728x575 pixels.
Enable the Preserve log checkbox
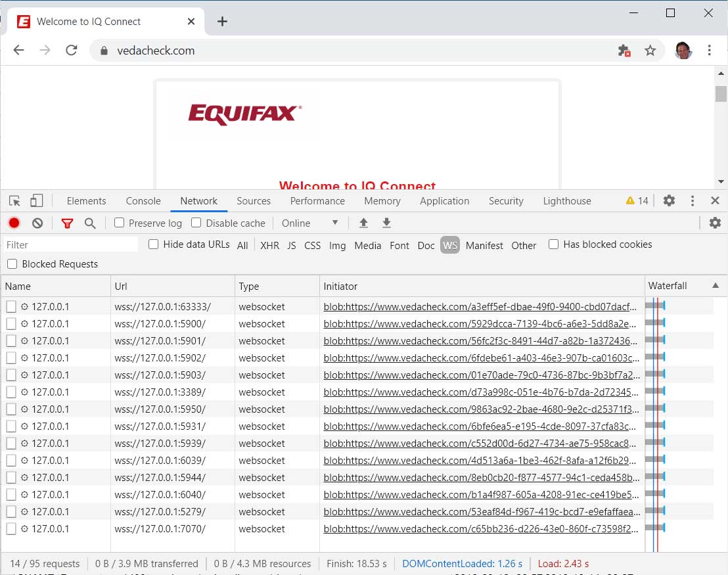point(120,223)
